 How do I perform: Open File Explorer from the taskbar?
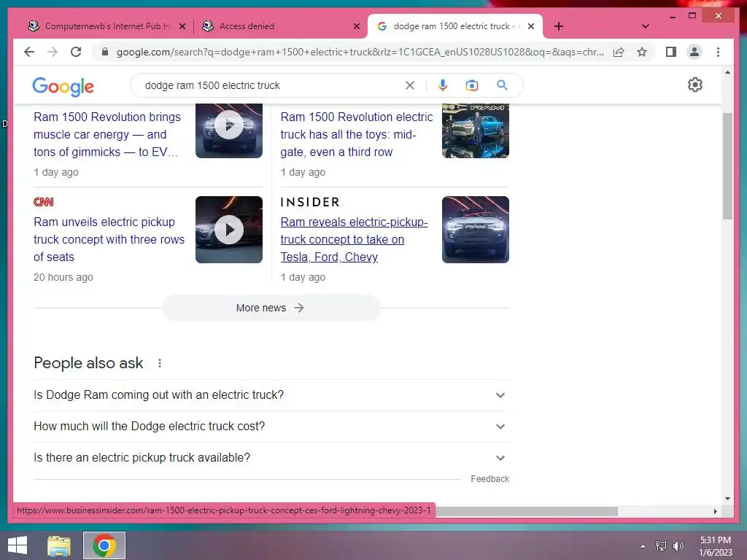[x=59, y=545]
